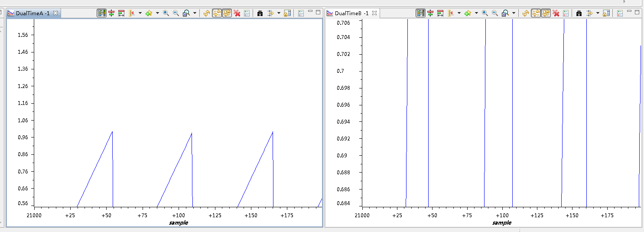Click the list view icon at DualTimeB toolbar end
Image resolution: width=644 pixels, height=232 pixels.
(620, 13)
